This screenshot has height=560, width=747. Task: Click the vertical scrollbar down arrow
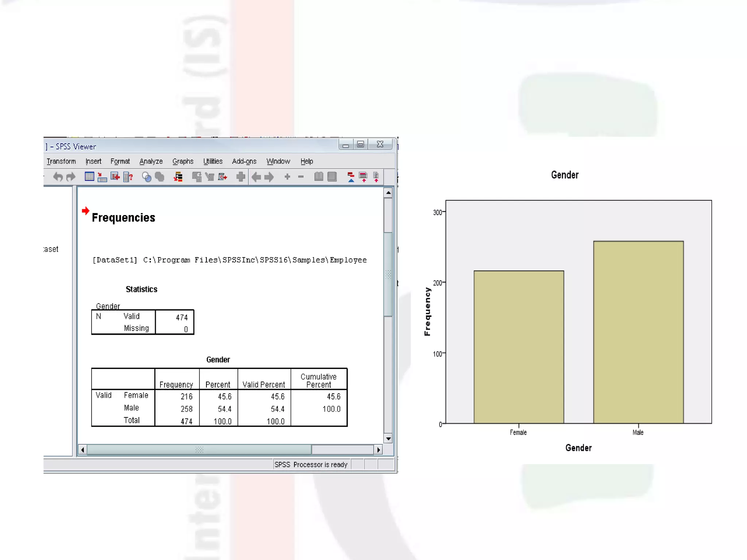388,439
